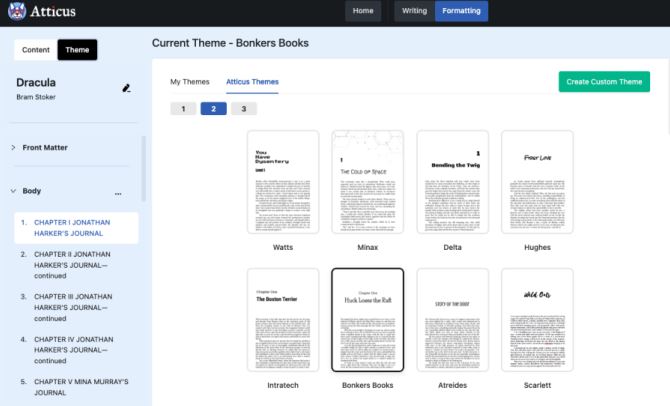
Task: Choose the Atreides theme thumbnail
Action: pos(453,320)
